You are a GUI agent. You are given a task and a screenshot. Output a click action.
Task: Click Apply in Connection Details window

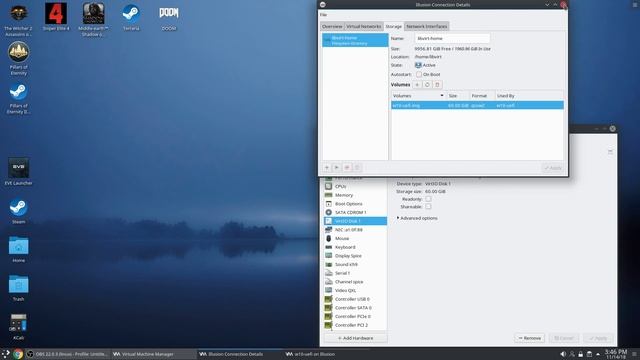tap(553, 168)
